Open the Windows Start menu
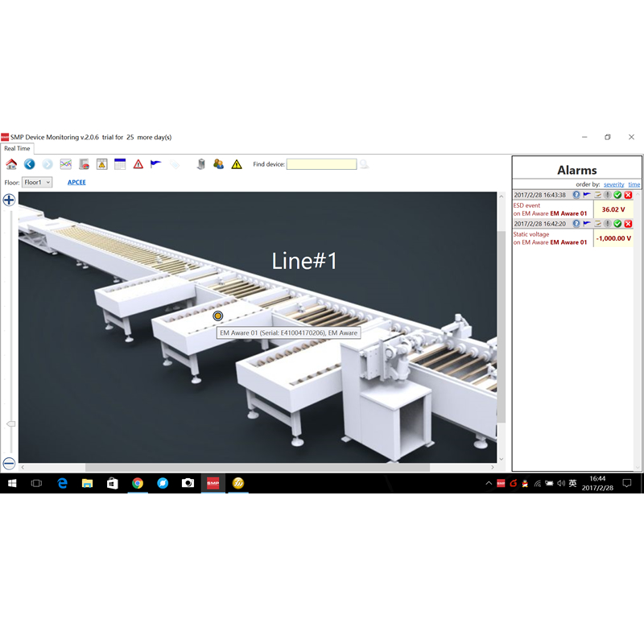This screenshot has height=644, width=644. click(12, 484)
